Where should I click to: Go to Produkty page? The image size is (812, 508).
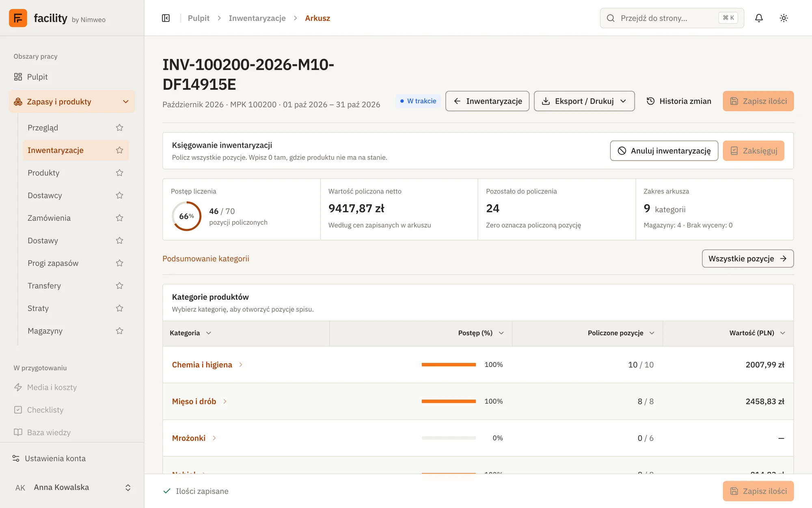pyautogui.click(x=43, y=173)
